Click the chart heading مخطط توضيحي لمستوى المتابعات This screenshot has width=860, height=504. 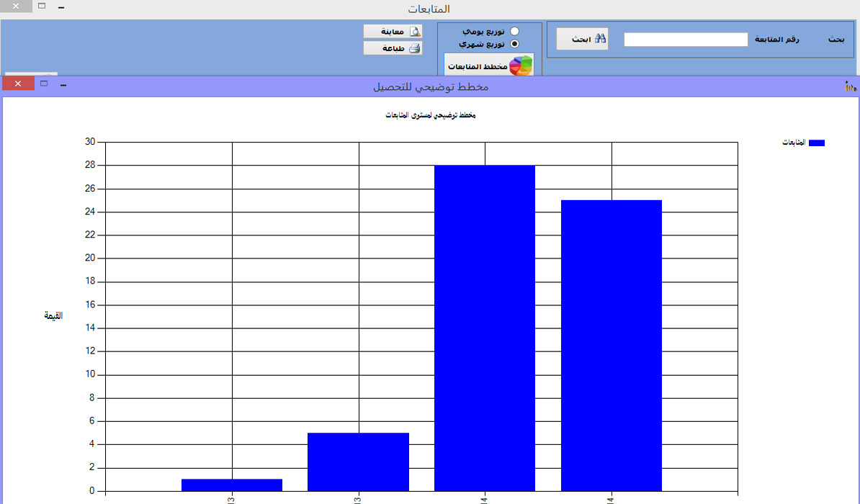pyautogui.click(x=431, y=116)
